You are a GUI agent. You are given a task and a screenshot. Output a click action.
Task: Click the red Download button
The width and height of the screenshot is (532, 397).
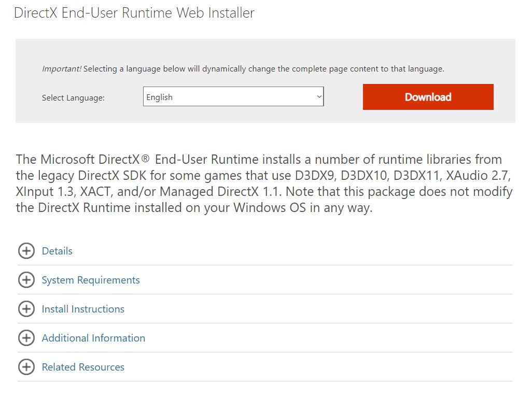tap(428, 97)
